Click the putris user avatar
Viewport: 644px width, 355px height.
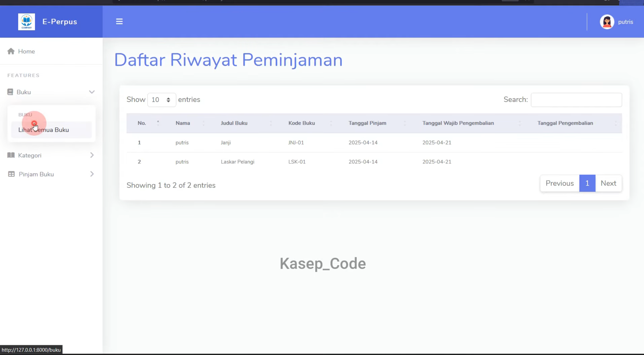point(607,22)
